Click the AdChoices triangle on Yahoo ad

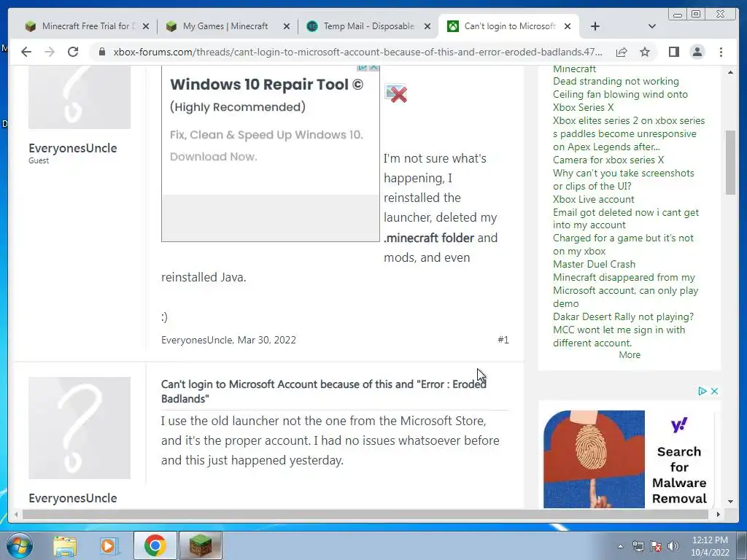[702, 391]
